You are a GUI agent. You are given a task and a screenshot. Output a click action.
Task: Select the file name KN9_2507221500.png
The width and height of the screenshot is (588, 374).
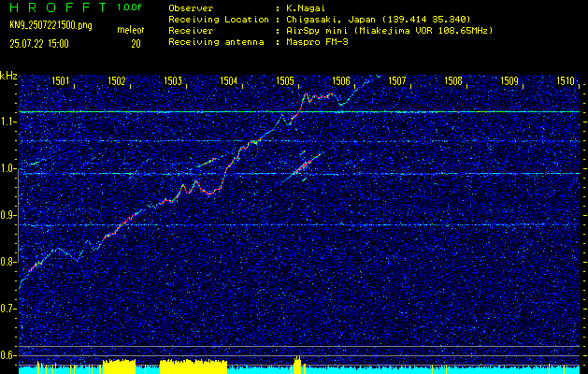50,26
